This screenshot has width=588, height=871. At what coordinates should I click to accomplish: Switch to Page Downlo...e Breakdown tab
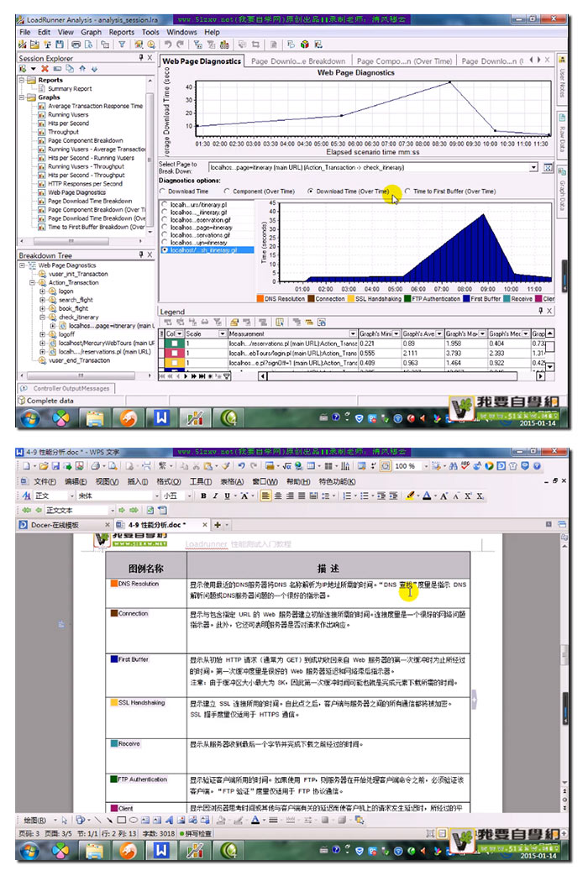pyautogui.click(x=298, y=61)
